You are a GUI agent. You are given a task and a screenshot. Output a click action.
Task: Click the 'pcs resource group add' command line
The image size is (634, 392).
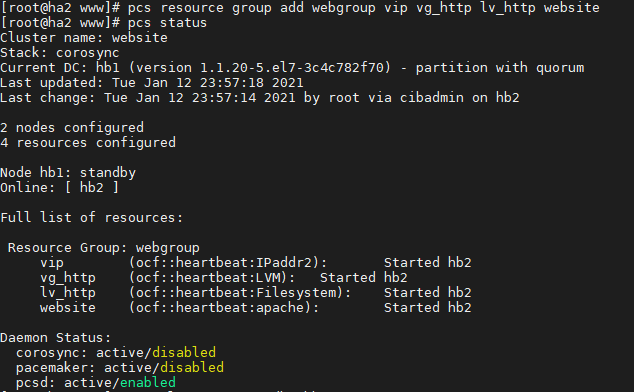tap(300, 8)
